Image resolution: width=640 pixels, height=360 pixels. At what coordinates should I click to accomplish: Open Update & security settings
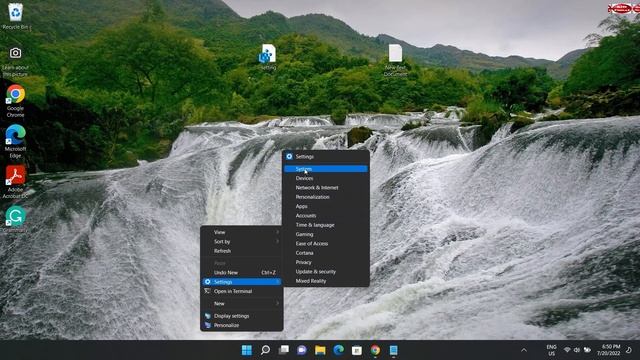pos(326,272)
